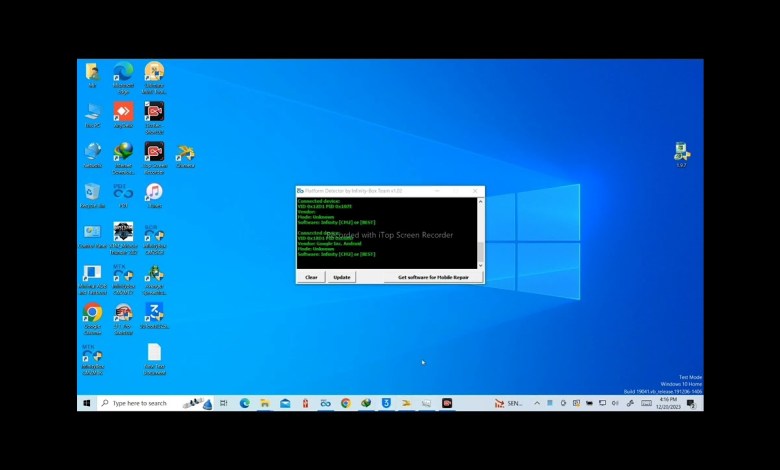Select the Recycle Bin desktop icon

click(x=93, y=195)
